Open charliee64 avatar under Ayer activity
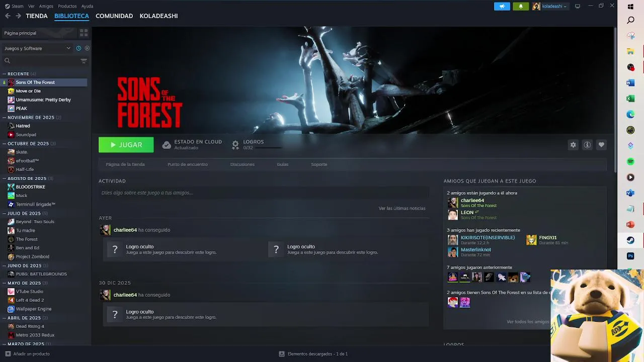644x362 pixels. point(105,230)
